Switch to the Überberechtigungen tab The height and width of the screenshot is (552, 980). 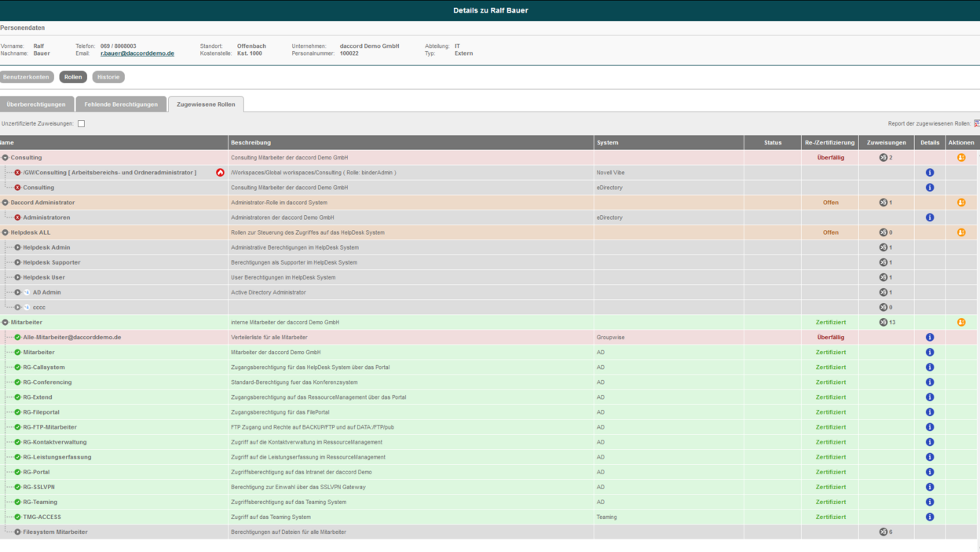(x=36, y=104)
